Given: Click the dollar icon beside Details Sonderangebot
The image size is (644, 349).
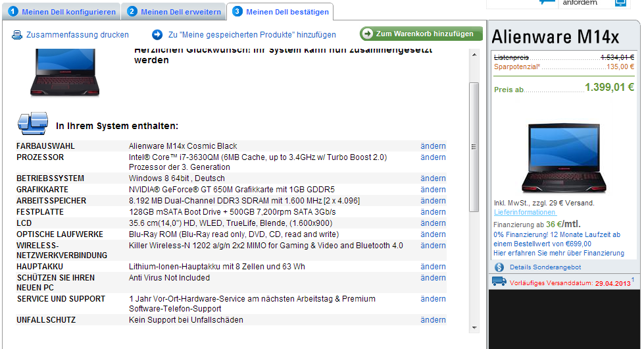Looking at the screenshot, I should click(x=499, y=267).
